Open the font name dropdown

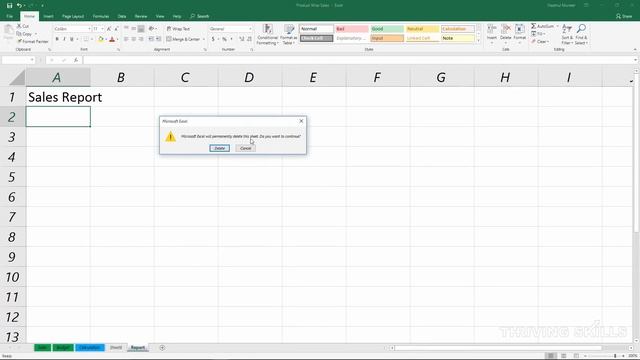(89, 29)
